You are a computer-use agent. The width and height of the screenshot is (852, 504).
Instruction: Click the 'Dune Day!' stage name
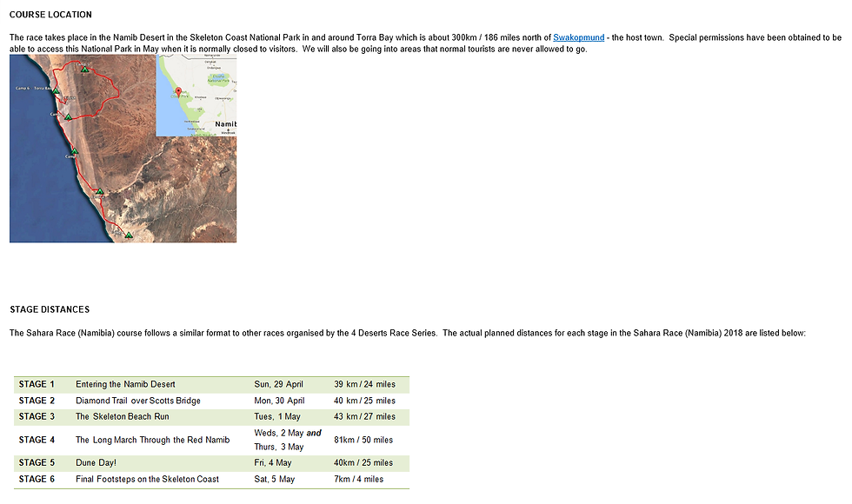point(96,462)
